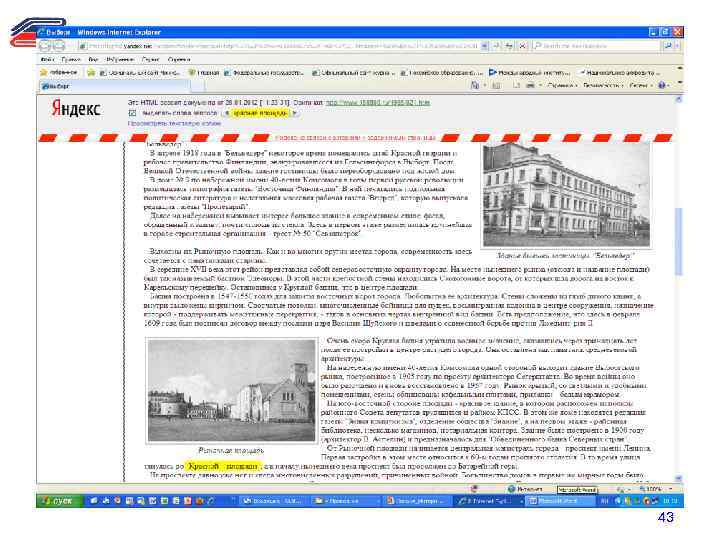The image size is (720, 540).
Task: Click the browser address bar
Action: (x=280, y=46)
